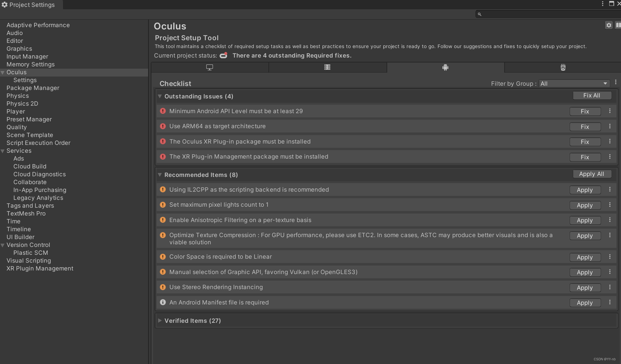Select the WebGL HTML5 platform tab
The image size is (621, 364).
click(x=563, y=67)
